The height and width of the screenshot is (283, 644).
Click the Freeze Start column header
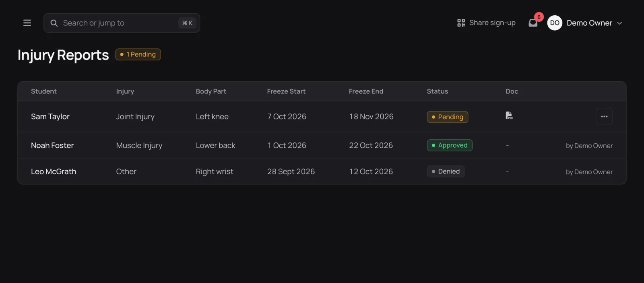click(x=286, y=91)
